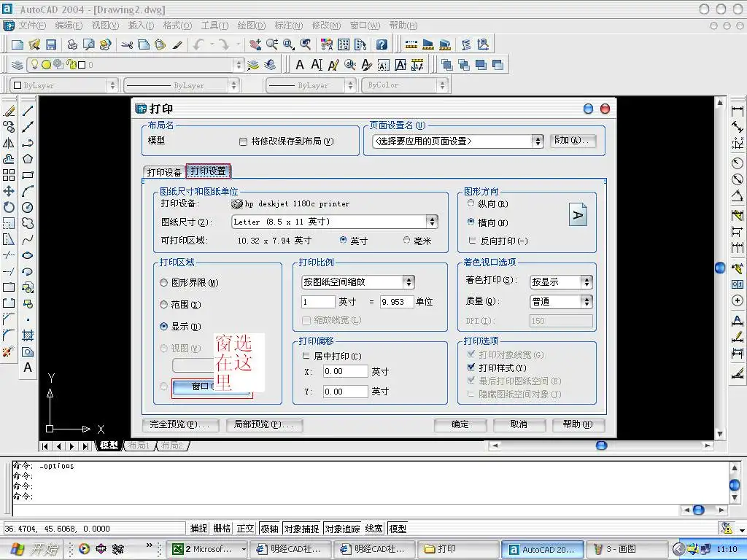Select the Polygon drawing tool
747x560 pixels.
[28, 159]
